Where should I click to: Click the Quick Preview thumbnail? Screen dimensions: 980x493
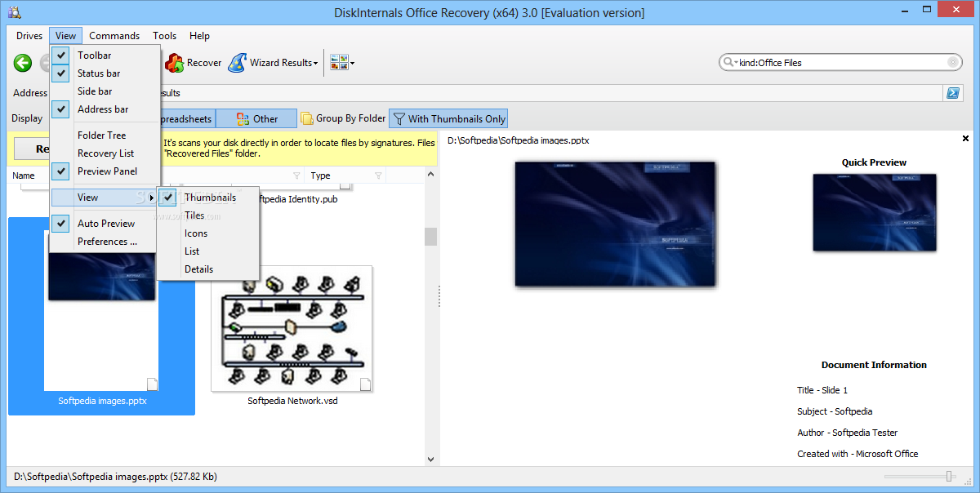pyautogui.click(x=875, y=212)
